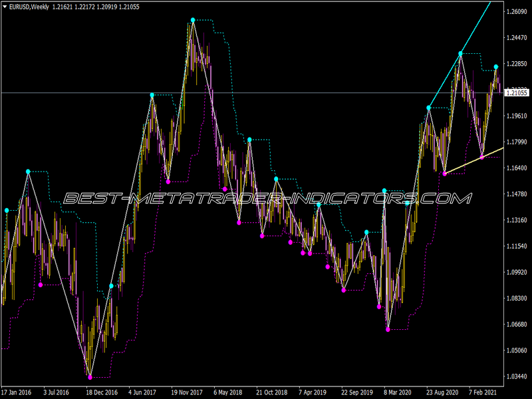Select price level 1.09920 on the scale
The image size is (532, 399).
[517, 272]
